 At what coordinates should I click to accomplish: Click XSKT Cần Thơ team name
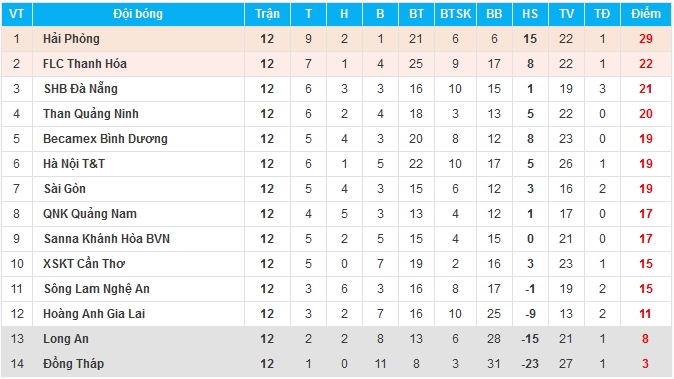pos(84,263)
